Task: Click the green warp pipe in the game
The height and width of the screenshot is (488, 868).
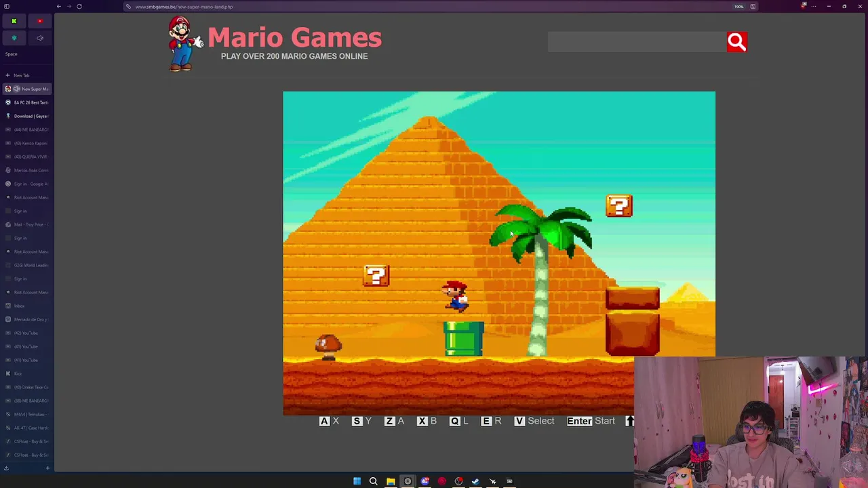Action: [x=464, y=339]
